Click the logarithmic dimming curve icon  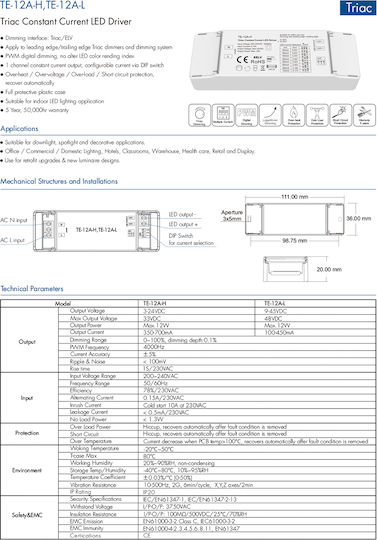pos(270,115)
